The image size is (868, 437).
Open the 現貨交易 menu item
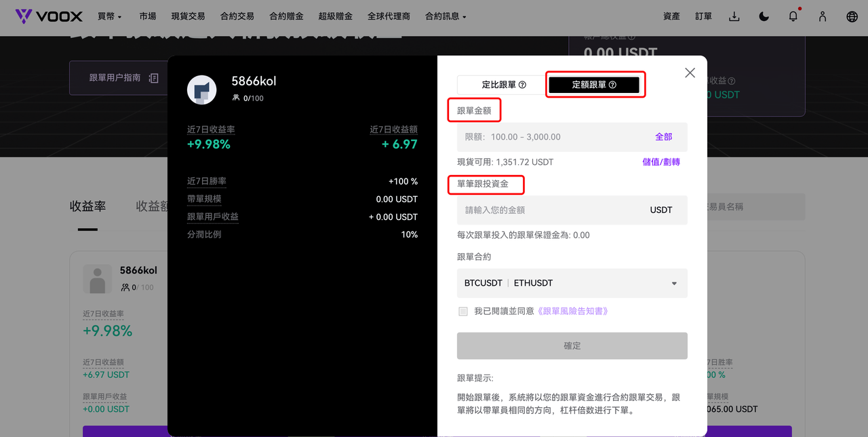(x=188, y=16)
